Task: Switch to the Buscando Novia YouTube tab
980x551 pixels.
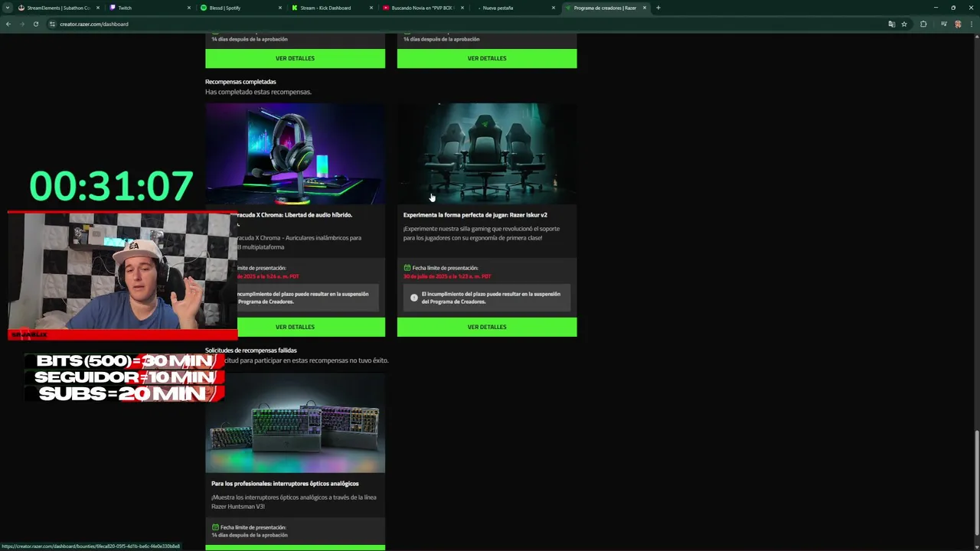Action: pos(423,8)
